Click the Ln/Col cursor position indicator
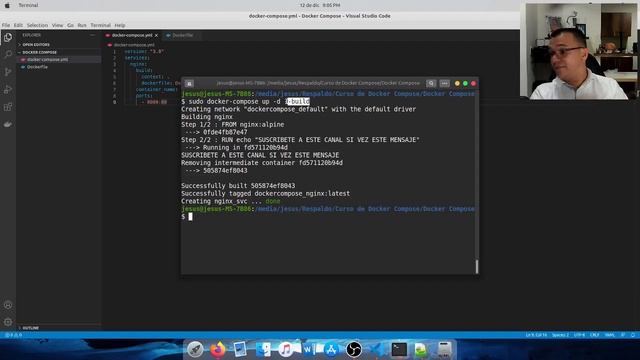This screenshot has height=360, width=640. pos(536,335)
